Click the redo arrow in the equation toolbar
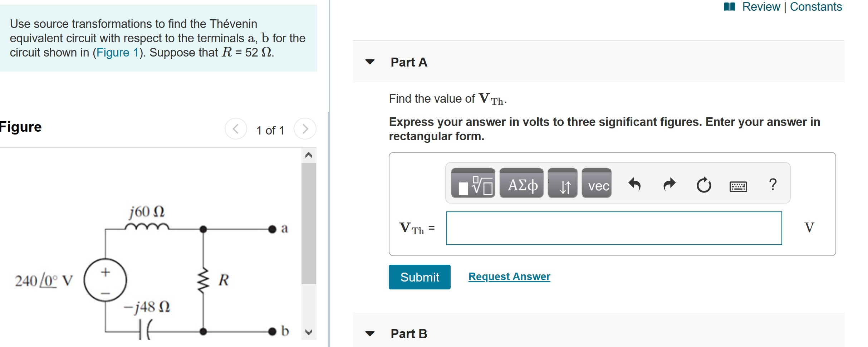 coord(669,184)
